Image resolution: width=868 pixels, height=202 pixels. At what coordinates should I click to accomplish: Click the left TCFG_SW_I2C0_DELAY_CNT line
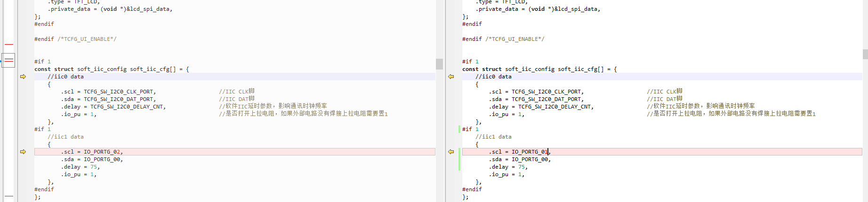(x=113, y=107)
